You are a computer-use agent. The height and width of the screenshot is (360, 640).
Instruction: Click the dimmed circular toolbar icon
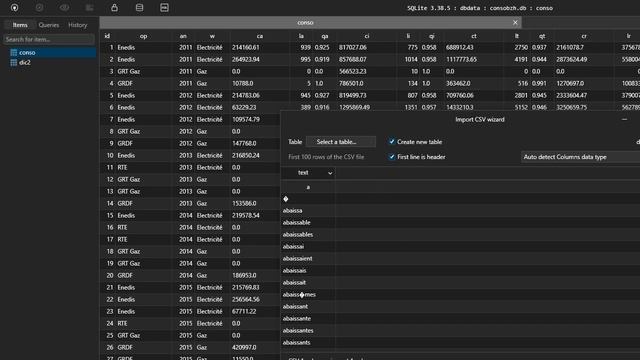pos(40,8)
